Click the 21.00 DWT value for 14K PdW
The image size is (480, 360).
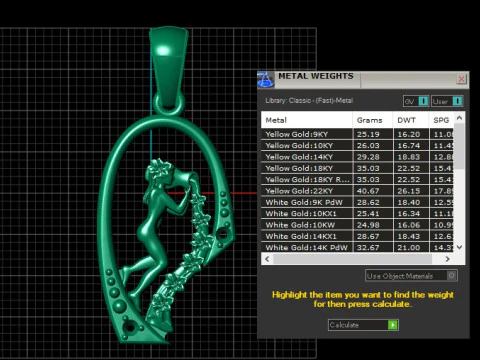tap(409, 248)
